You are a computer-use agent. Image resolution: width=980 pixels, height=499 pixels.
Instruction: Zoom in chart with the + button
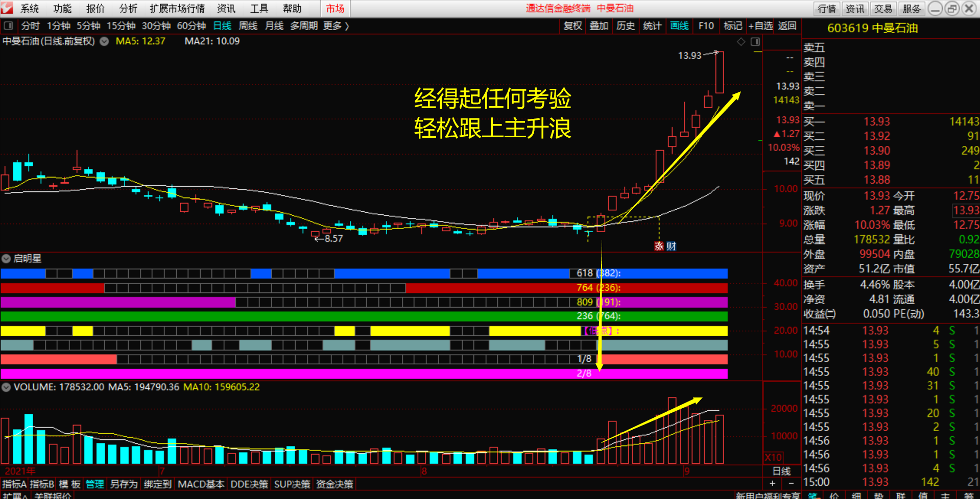772,483
